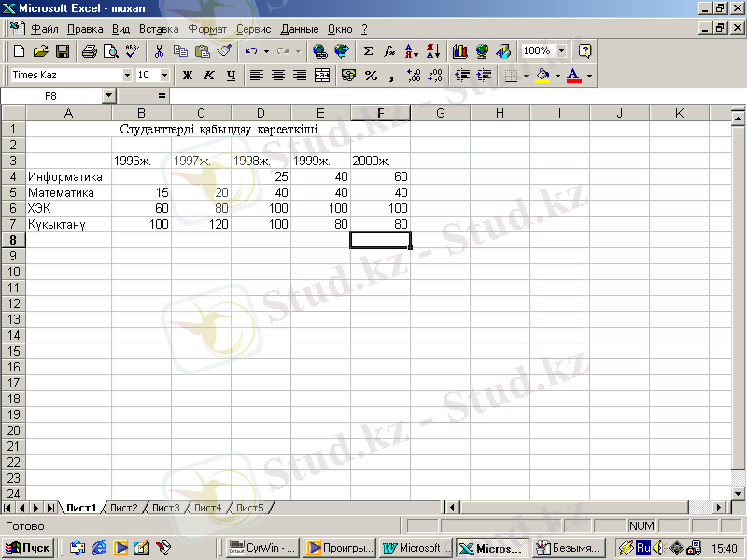Image resolution: width=747 pixels, height=560 pixels.
Task: Launch the Chart Wizard icon
Action: pyautogui.click(x=459, y=51)
